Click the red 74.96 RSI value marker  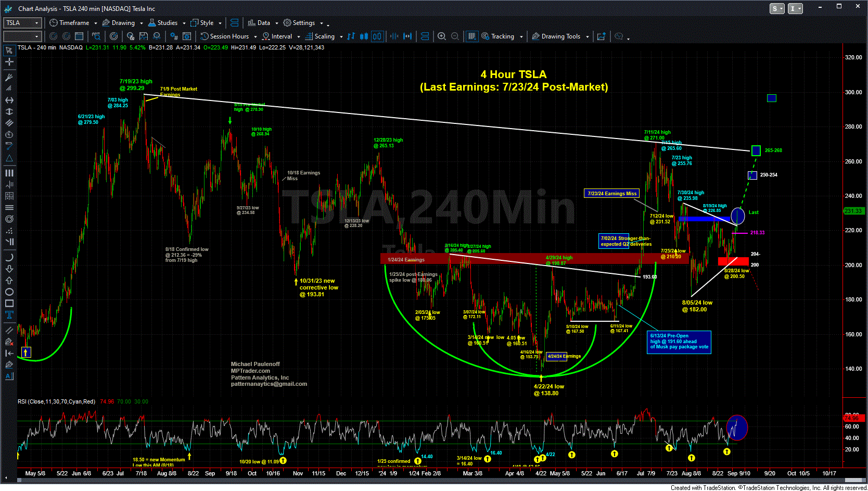click(x=853, y=418)
